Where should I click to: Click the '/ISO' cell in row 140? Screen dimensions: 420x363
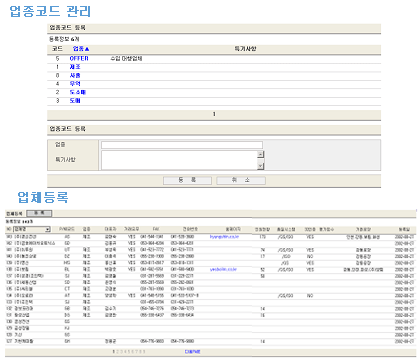[x=285, y=256]
